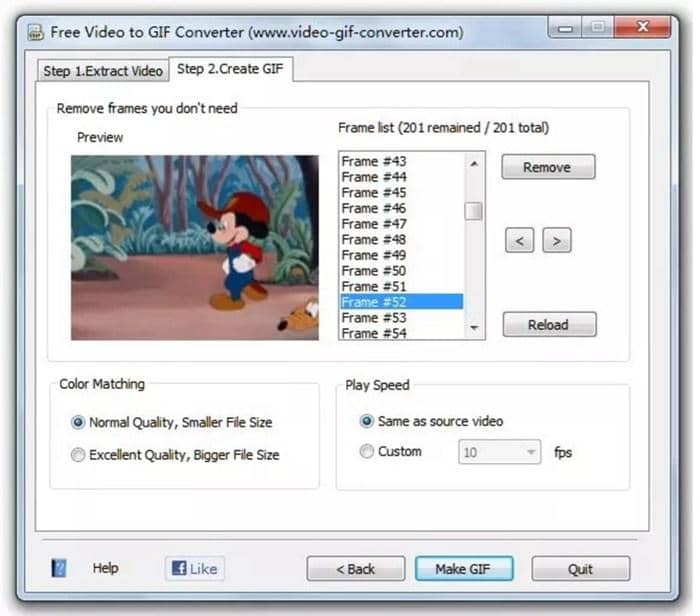Minimize the converter window
700x616 pixels.
click(x=565, y=28)
